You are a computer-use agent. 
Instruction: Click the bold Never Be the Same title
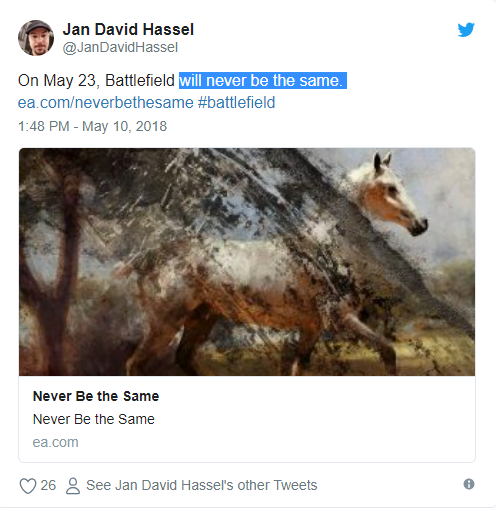[x=96, y=396]
